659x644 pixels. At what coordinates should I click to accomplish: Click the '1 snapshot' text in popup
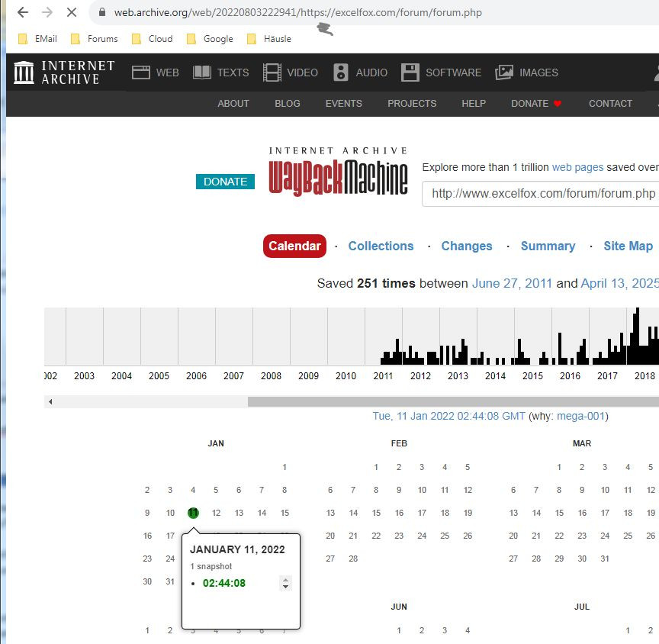click(211, 566)
